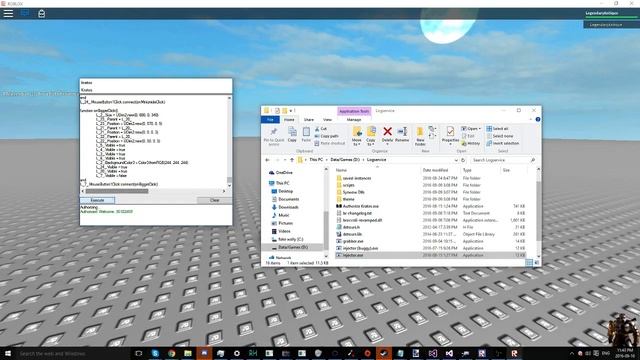640x360 pixels.
Task: Select Pictures in navigation pane
Action: 285,223
